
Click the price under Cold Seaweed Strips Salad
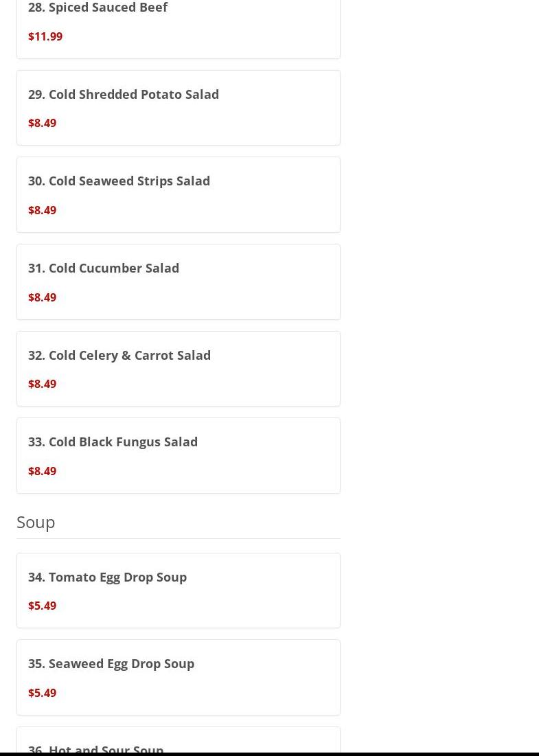pyautogui.click(x=43, y=210)
